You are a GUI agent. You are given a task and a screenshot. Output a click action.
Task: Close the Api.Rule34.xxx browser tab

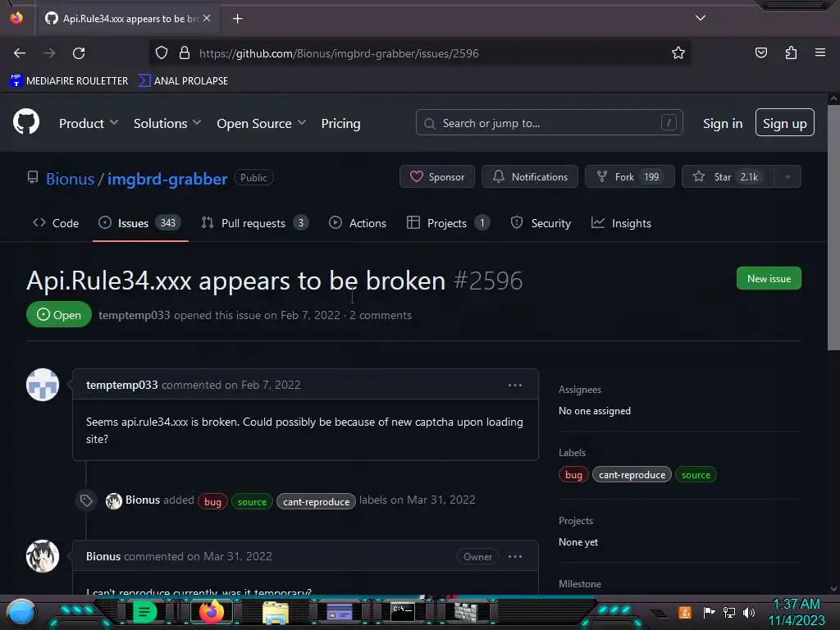207,18
